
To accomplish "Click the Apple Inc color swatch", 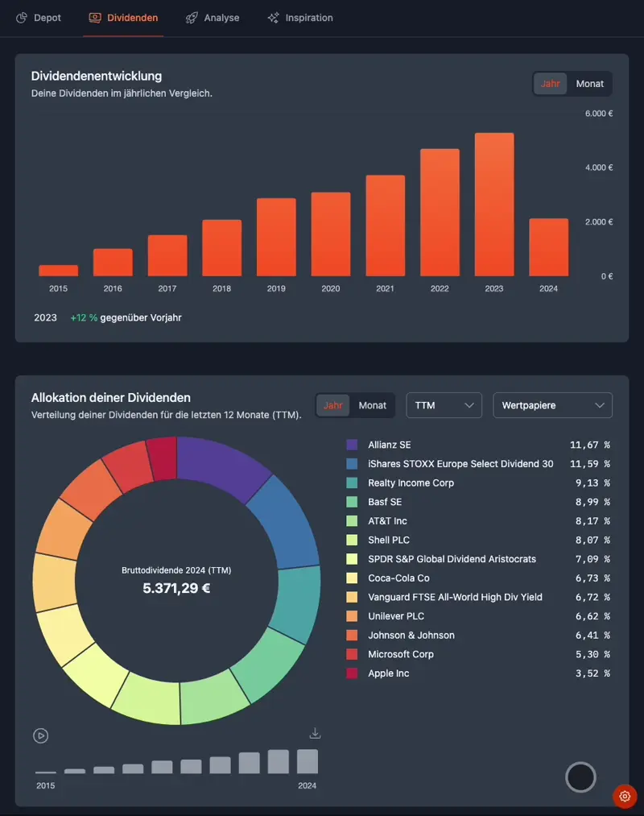I will 352,673.
